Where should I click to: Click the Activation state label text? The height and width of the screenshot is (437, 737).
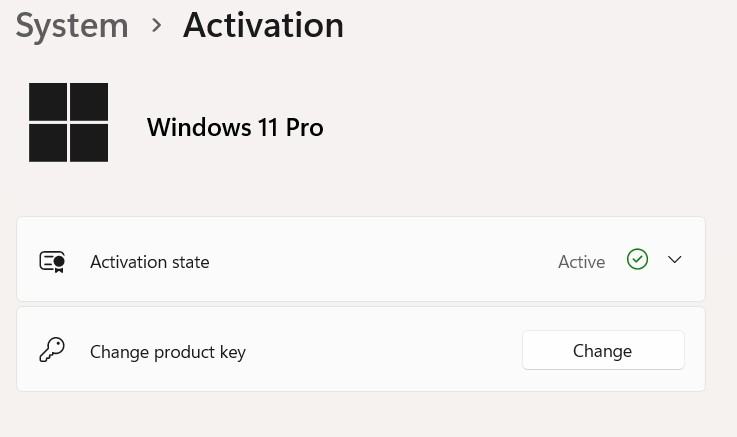[150, 262]
